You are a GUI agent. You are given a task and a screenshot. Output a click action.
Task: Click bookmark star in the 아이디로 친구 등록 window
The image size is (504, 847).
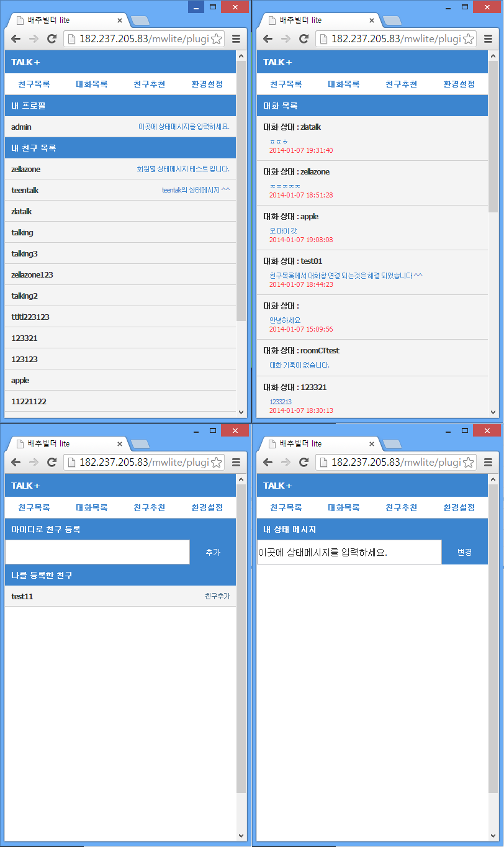point(217,462)
